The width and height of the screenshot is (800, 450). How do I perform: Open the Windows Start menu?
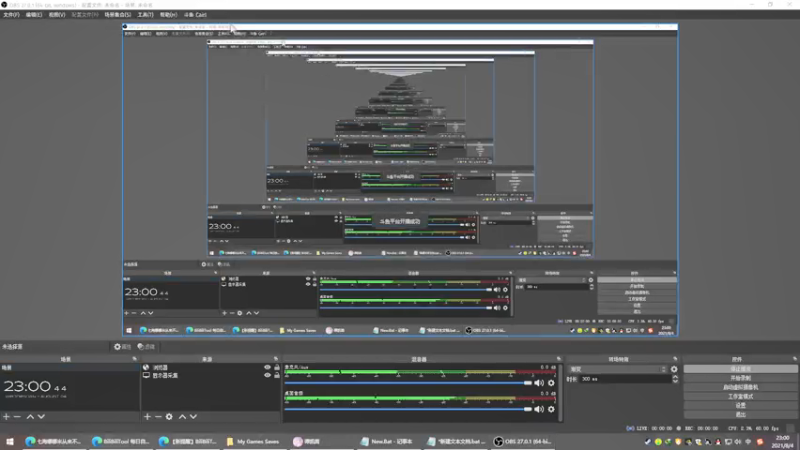[x=10, y=441]
